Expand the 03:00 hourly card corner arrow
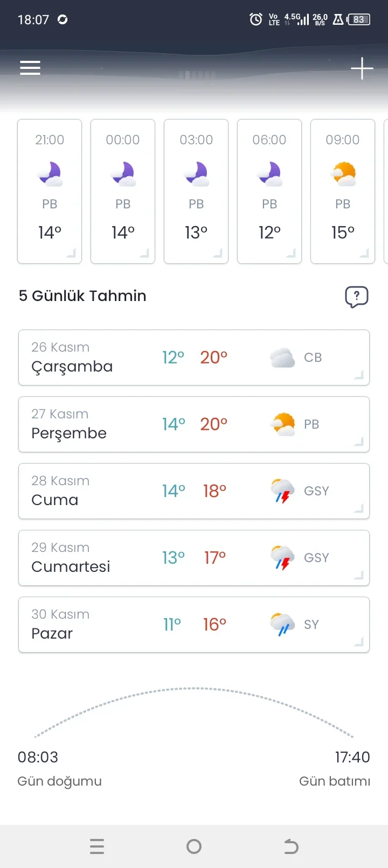Screen dimensions: 388x868 click(218, 253)
